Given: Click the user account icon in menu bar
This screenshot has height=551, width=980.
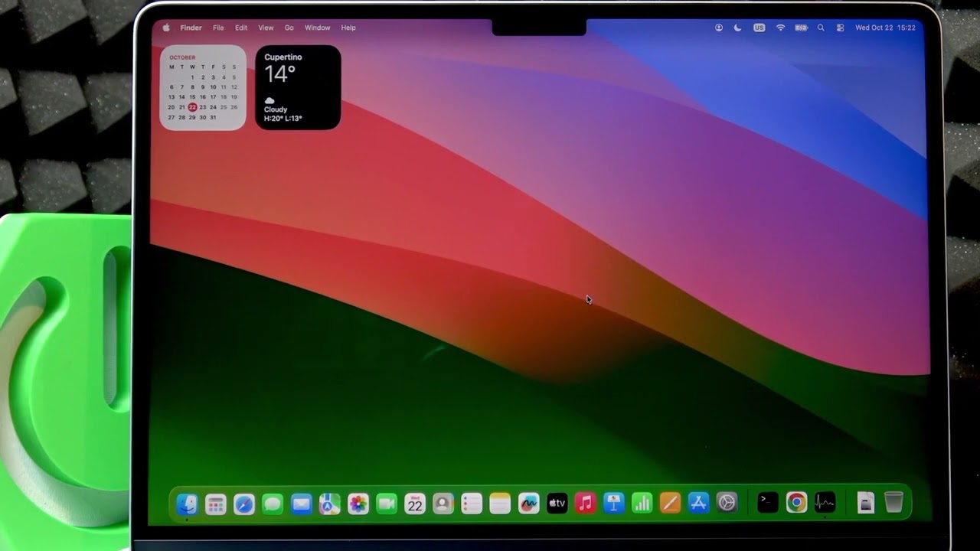Looking at the screenshot, I should (x=719, y=28).
